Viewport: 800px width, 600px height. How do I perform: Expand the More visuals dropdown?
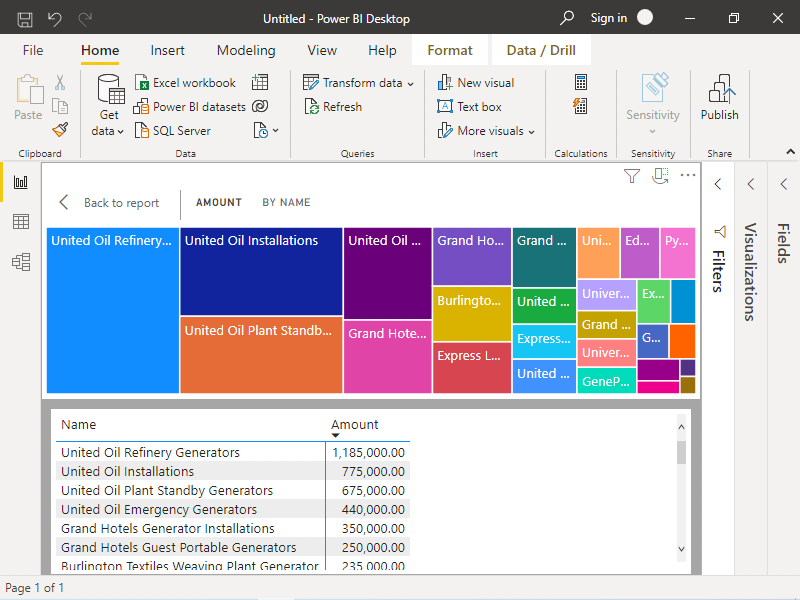coord(532,132)
